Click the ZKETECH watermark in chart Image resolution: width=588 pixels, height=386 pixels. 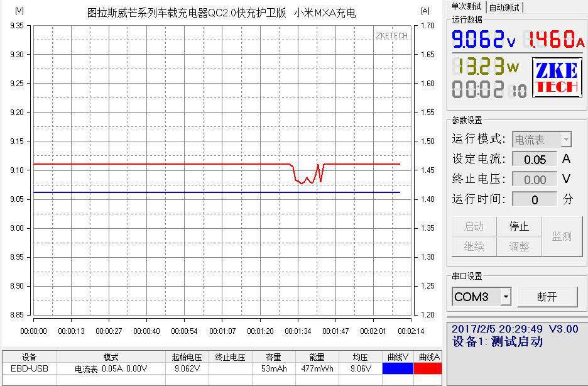point(391,36)
